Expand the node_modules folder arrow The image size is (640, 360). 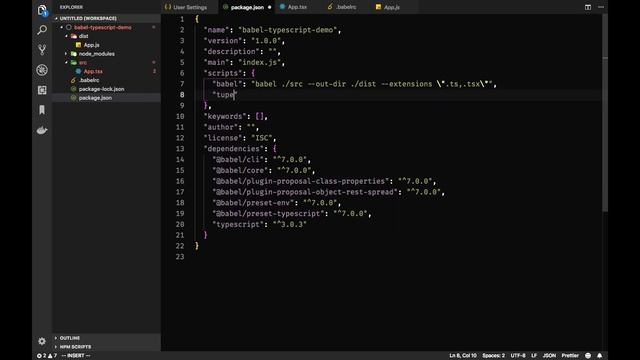(x=66, y=54)
